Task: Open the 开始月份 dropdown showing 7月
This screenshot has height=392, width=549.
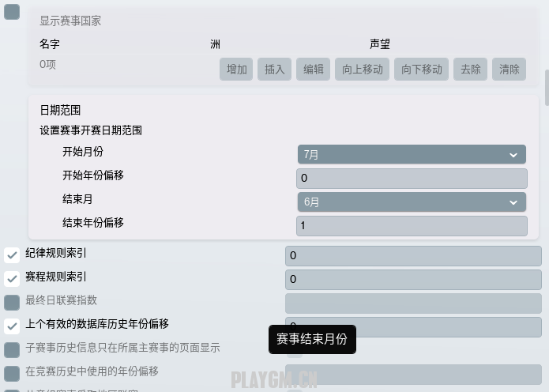Action: pyautogui.click(x=412, y=154)
